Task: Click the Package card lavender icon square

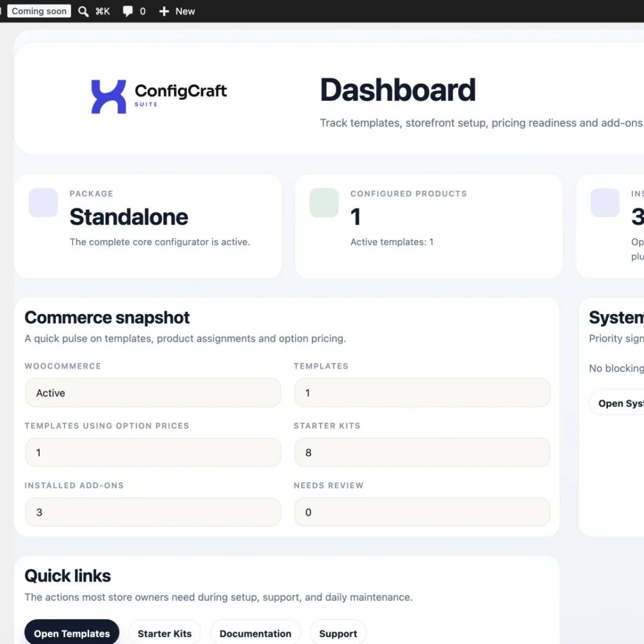Action: tap(43, 202)
